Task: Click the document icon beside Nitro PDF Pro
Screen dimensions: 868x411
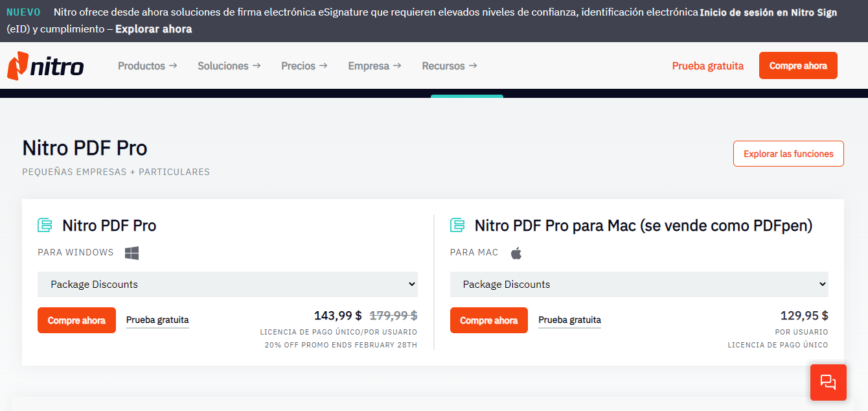Action: pos(45,226)
